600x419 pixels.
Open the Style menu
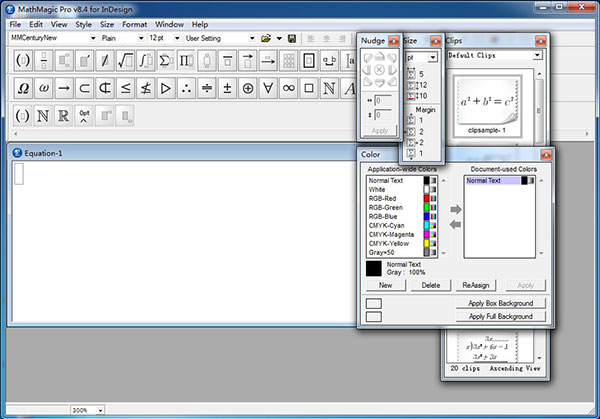83,23
